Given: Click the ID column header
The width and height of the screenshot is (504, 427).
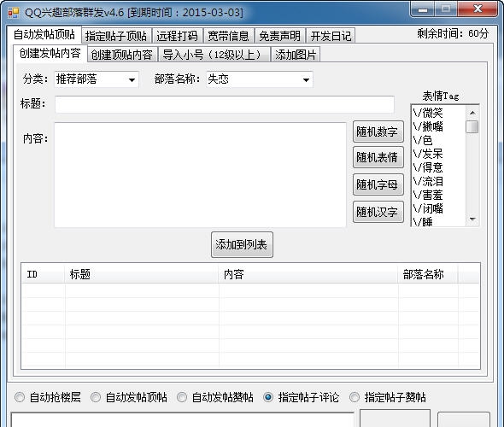Looking at the screenshot, I should [43, 274].
